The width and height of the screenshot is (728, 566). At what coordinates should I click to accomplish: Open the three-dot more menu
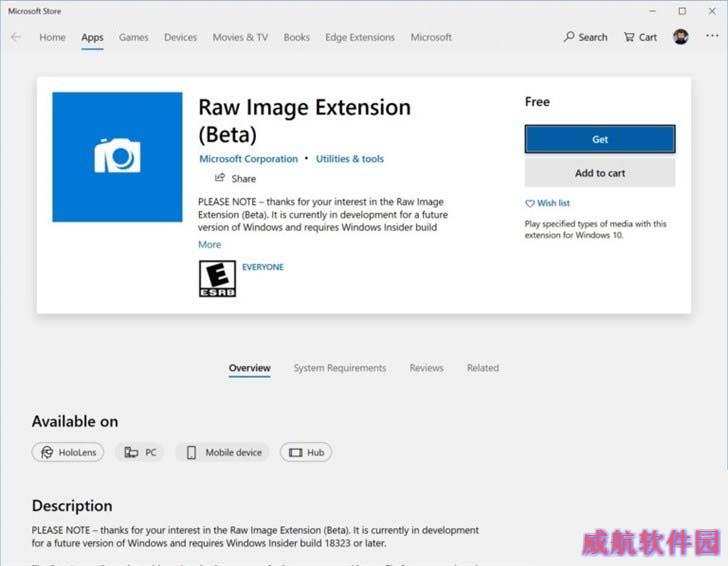(x=712, y=36)
